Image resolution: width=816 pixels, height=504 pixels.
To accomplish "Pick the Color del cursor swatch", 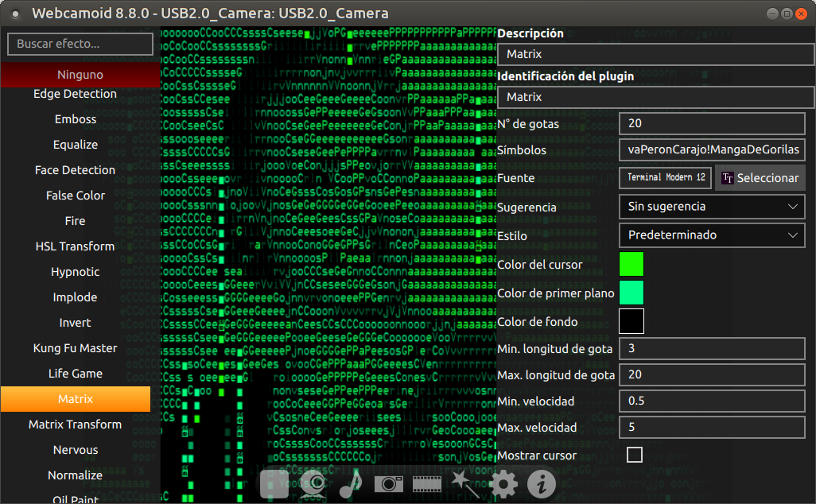I will [631, 264].
